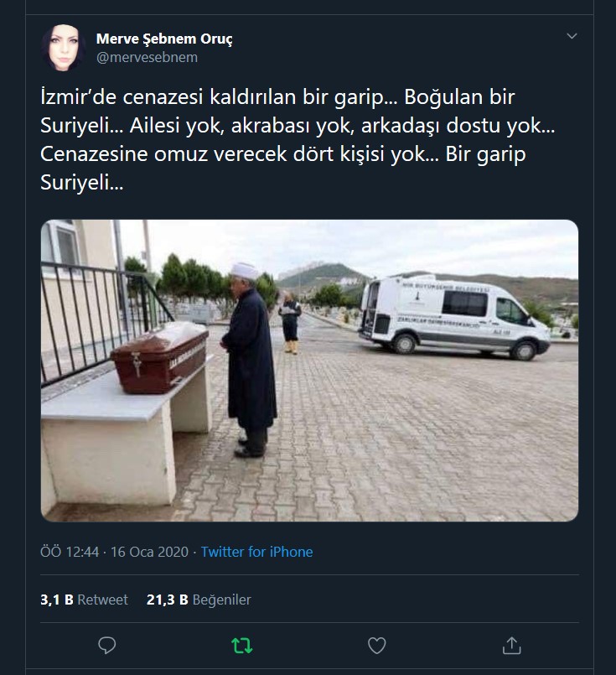Screen dimensions: 616x675
Task: Click the display name Merve Şebnem Oruç
Action: pyautogui.click(x=164, y=39)
